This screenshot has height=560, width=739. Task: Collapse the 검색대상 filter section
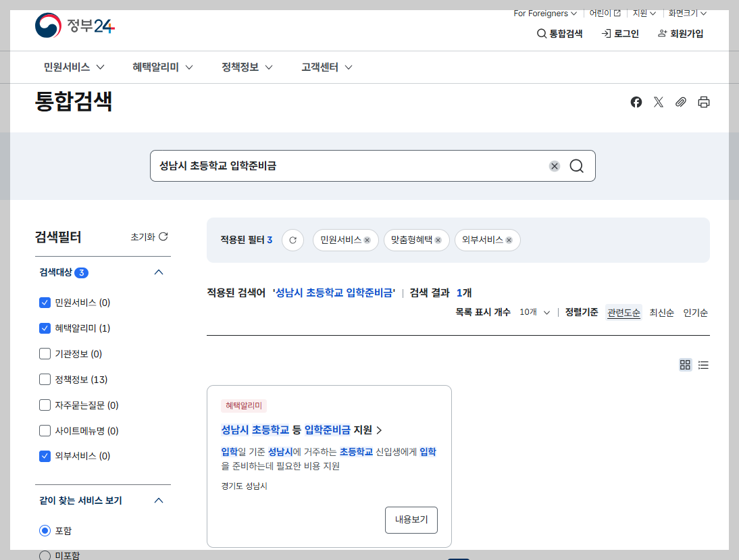pos(159,272)
